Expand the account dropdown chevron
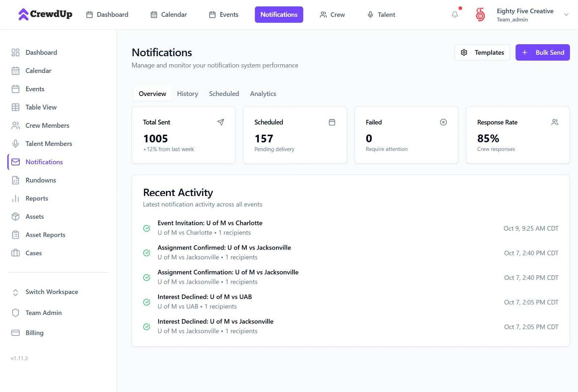Screen dimensions: 578x392 566,15
